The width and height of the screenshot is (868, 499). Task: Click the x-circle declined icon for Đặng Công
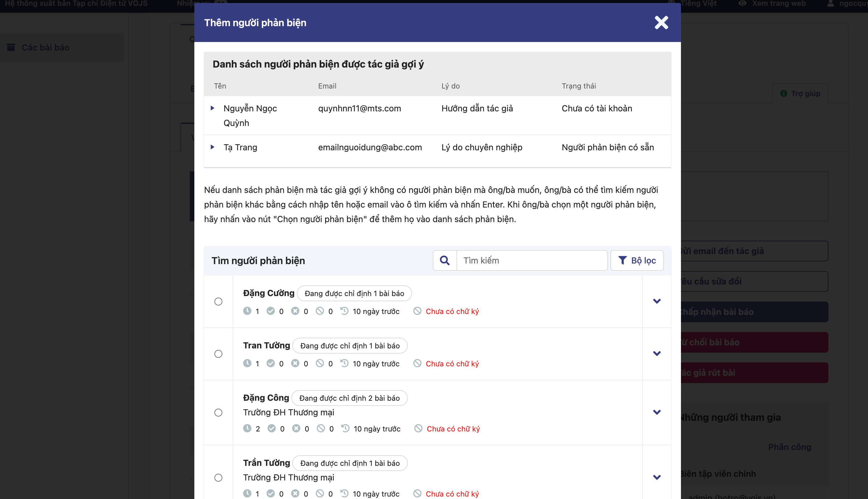pyautogui.click(x=296, y=428)
